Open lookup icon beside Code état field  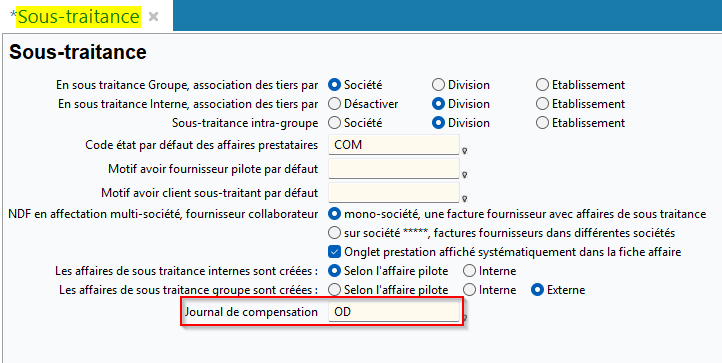click(x=465, y=151)
